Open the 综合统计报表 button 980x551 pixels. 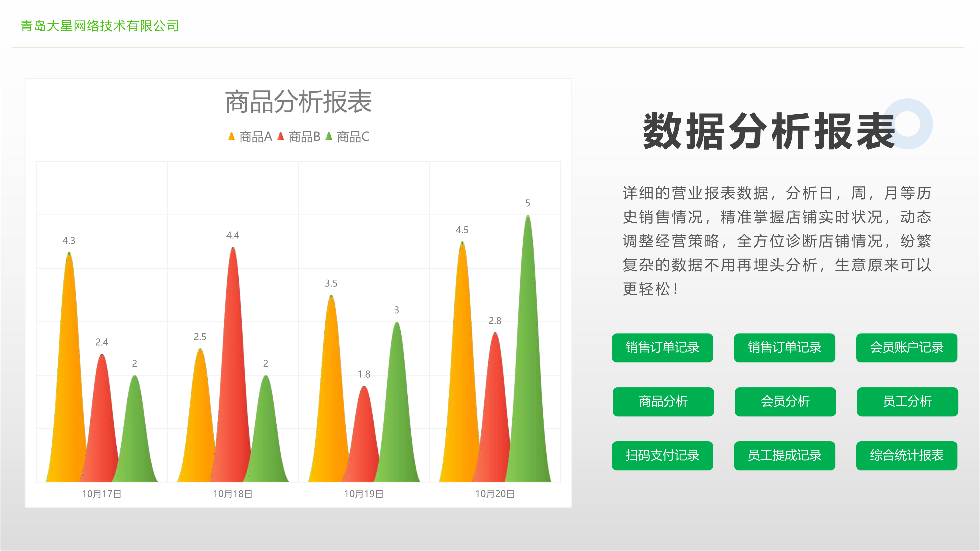click(906, 455)
